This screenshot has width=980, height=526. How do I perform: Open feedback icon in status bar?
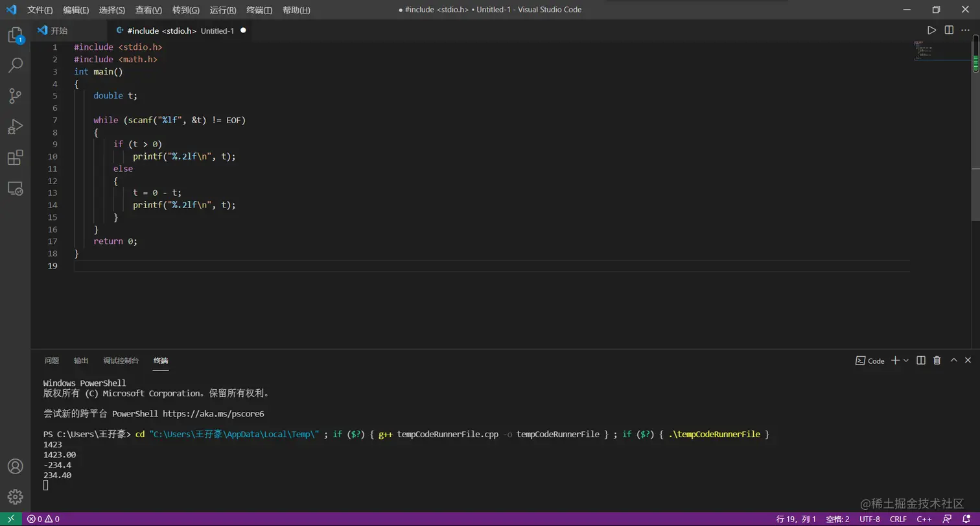pos(948,519)
